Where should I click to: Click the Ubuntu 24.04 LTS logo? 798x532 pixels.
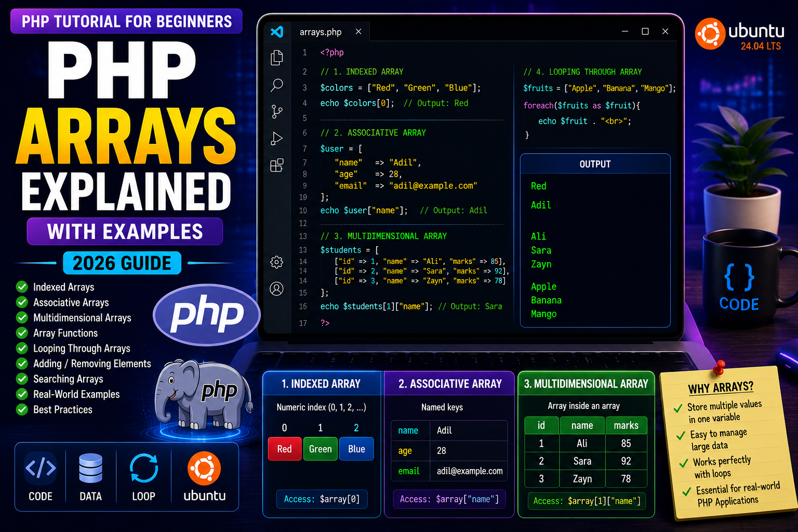(x=740, y=34)
